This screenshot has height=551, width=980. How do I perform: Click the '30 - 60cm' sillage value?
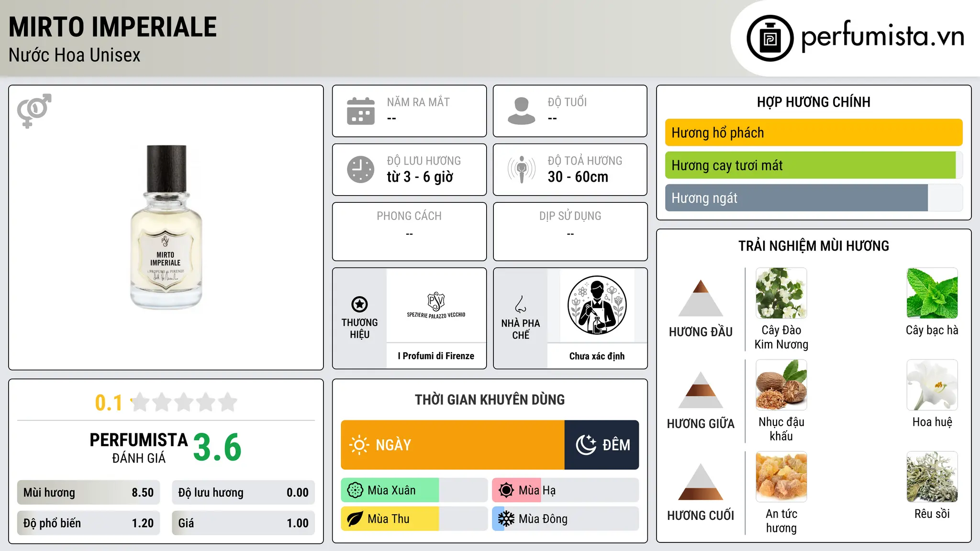(578, 177)
